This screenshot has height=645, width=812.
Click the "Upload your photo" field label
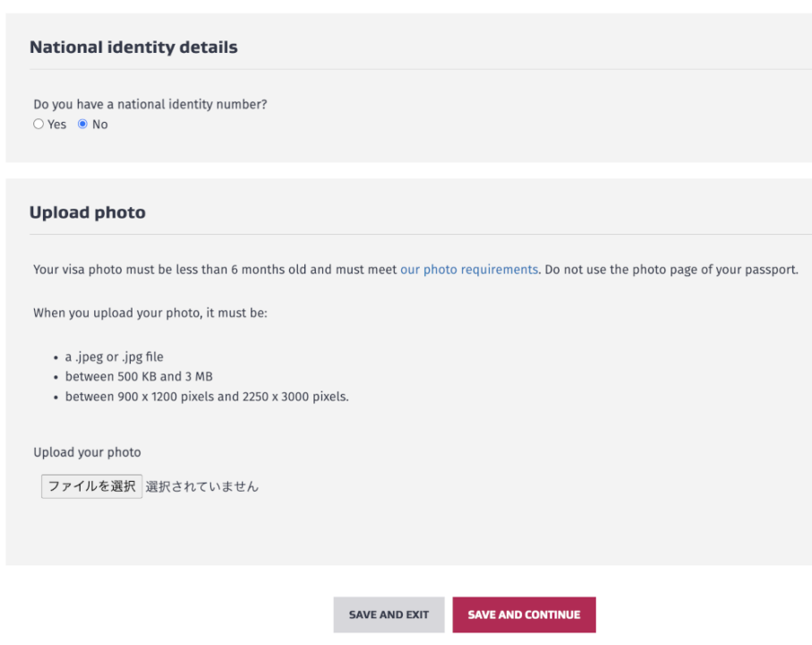[x=87, y=452]
